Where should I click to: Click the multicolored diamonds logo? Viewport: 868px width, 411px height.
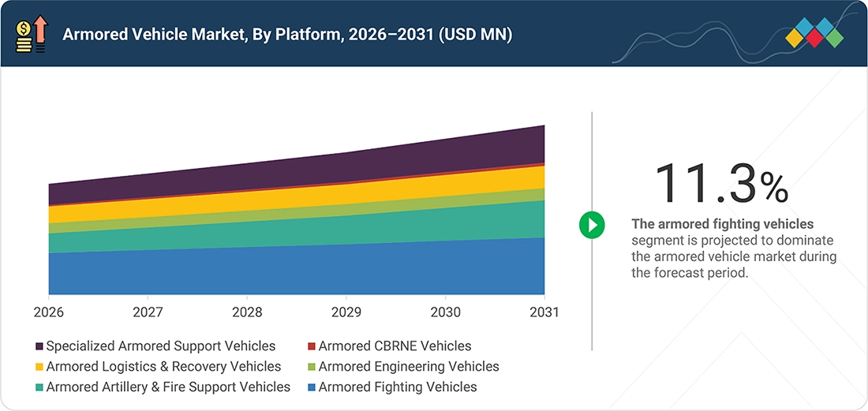point(814,32)
